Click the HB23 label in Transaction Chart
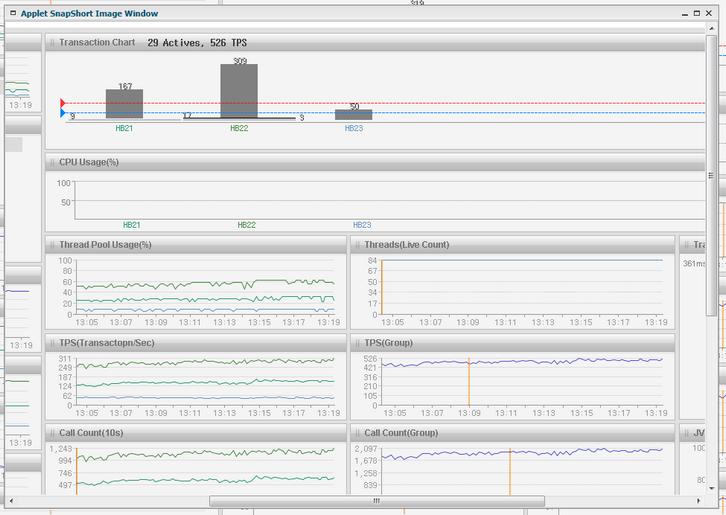Screen dimensions: 726x515 click(354, 128)
